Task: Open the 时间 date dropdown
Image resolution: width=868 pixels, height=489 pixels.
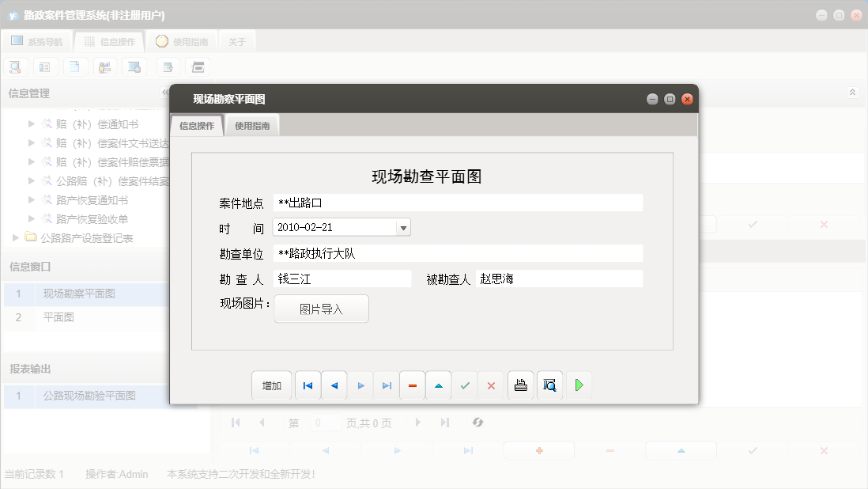Action: coord(403,226)
